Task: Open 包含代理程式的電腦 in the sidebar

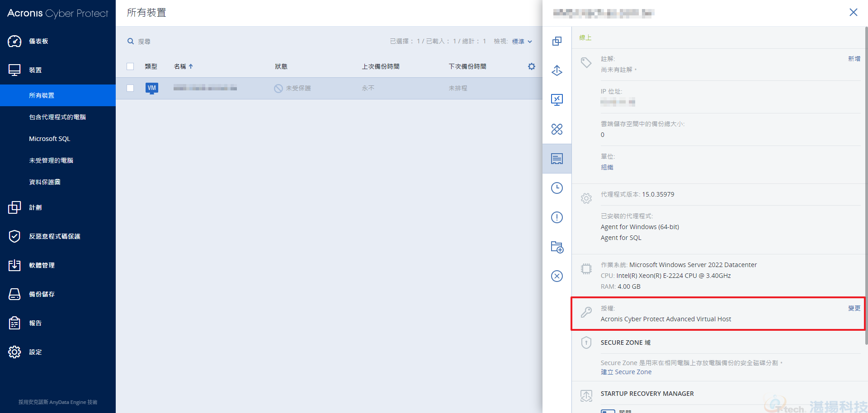Action: tap(58, 117)
